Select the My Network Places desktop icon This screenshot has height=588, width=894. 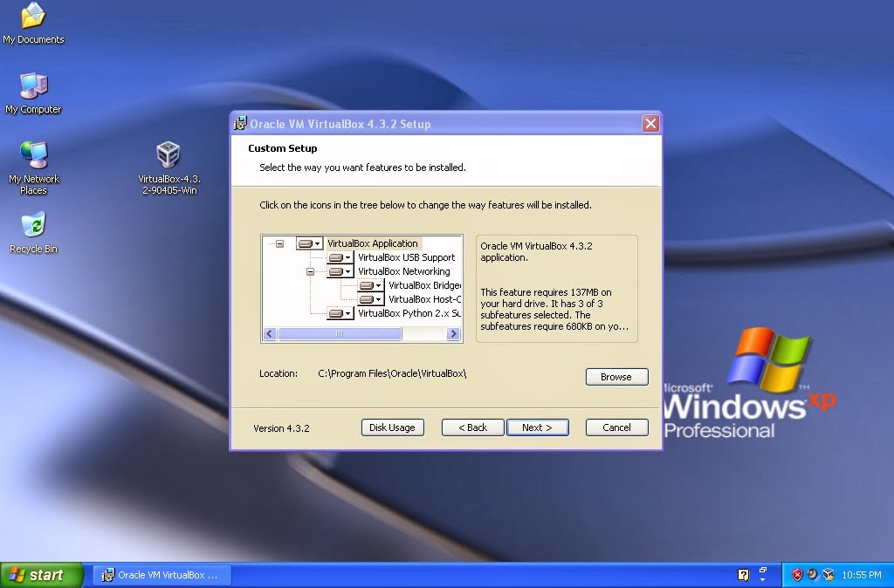33,168
